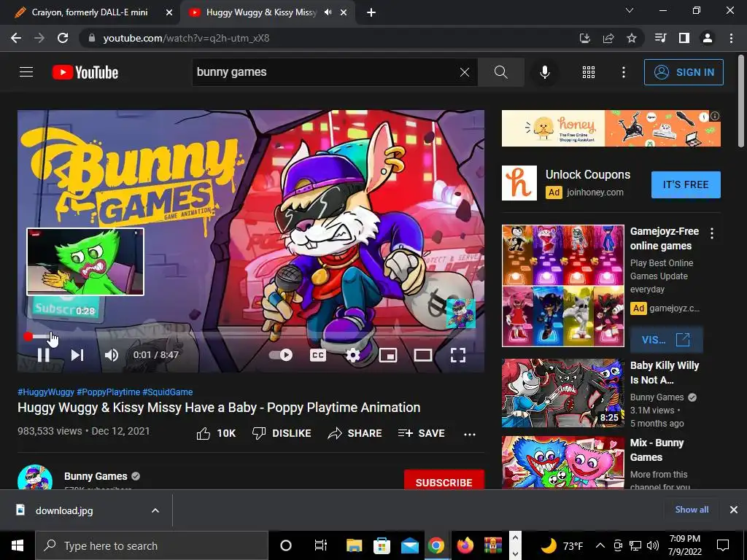Open the player settings gear
Image resolution: width=747 pixels, height=560 pixels.
pyautogui.click(x=352, y=355)
